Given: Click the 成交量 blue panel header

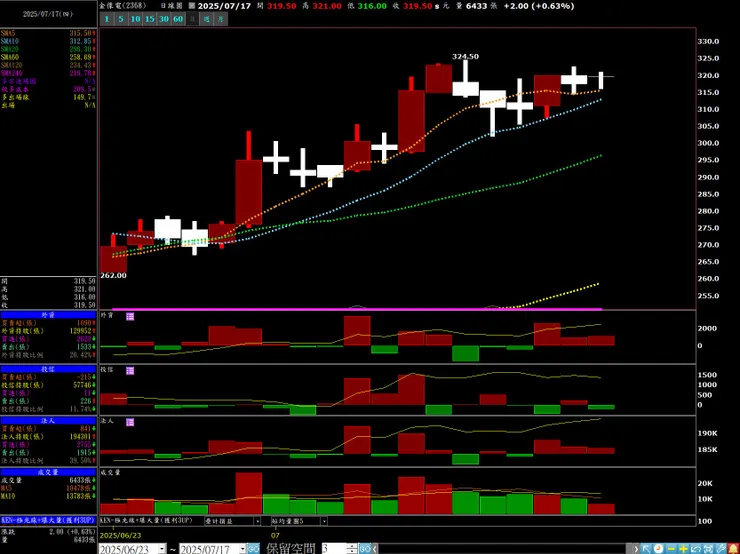Looking at the screenshot, I should (x=48, y=472).
